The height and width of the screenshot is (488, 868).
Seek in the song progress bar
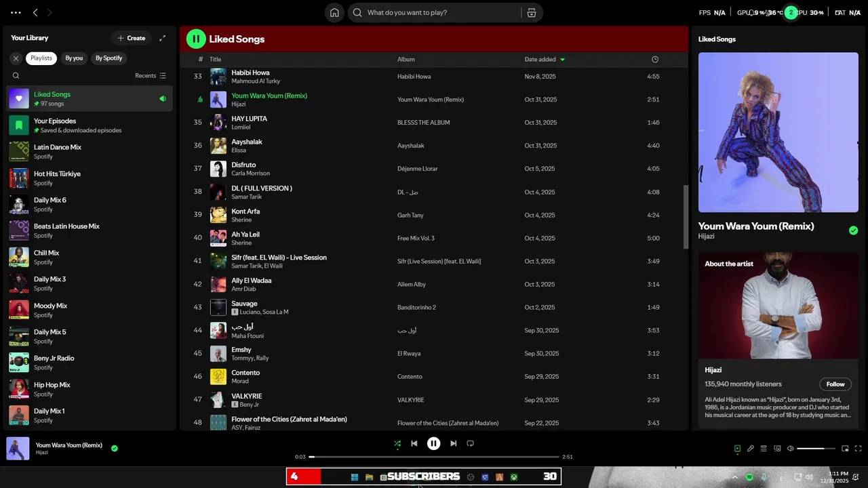click(434, 457)
